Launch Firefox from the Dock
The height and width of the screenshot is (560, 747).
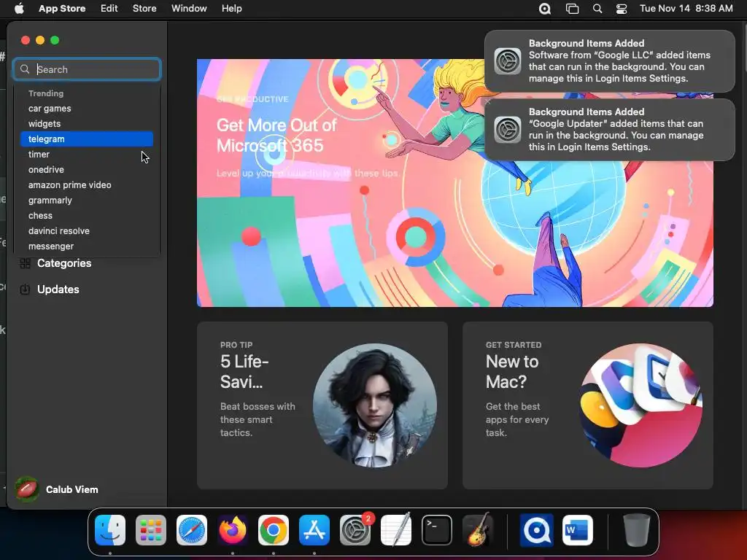[233, 530]
